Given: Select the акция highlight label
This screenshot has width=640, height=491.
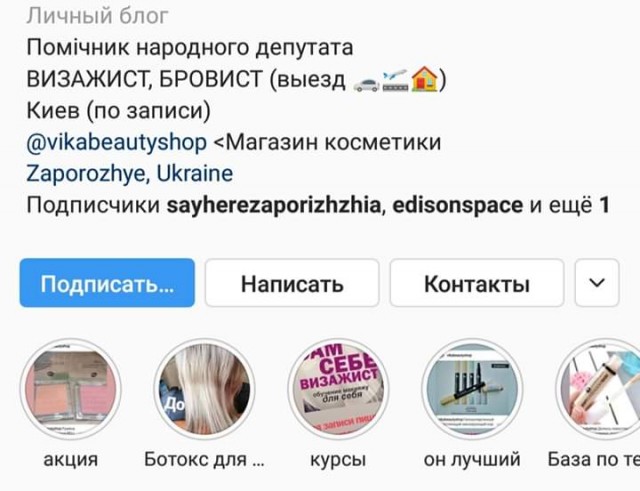Looking at the screenshot, I should tap(71, 460).
